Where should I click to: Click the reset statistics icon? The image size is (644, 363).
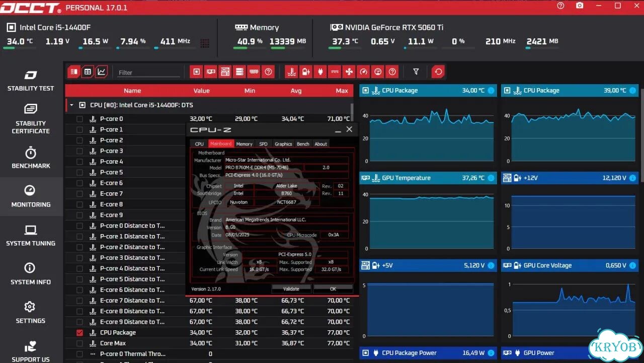[x=438, y=72]
